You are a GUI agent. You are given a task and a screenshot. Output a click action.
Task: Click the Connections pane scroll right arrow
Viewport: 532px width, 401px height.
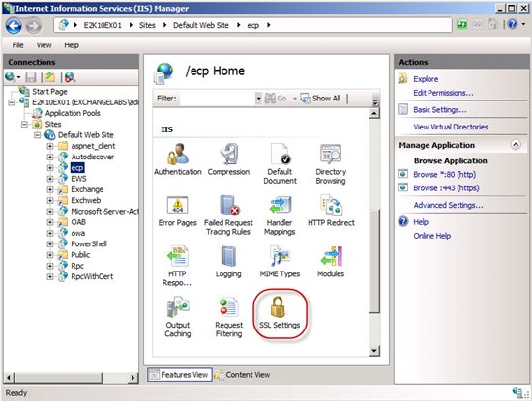coord(133,377)
